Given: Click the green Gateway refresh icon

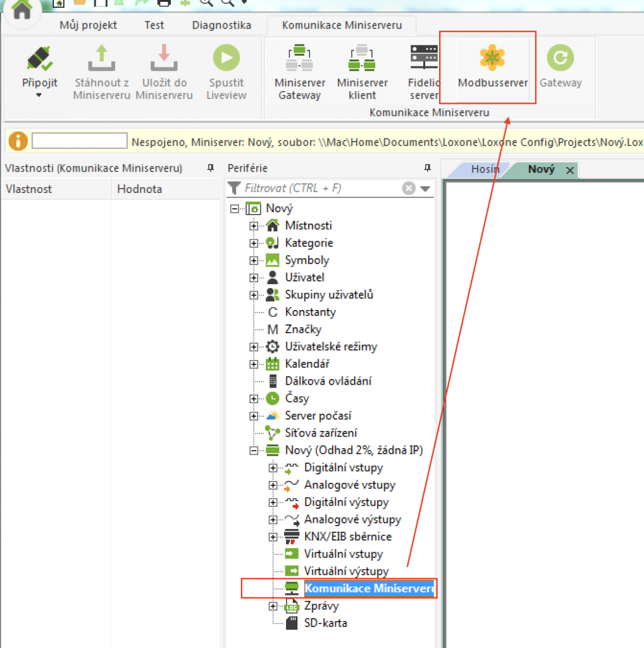Looking at the screenshot, I should tap(560, 58).
